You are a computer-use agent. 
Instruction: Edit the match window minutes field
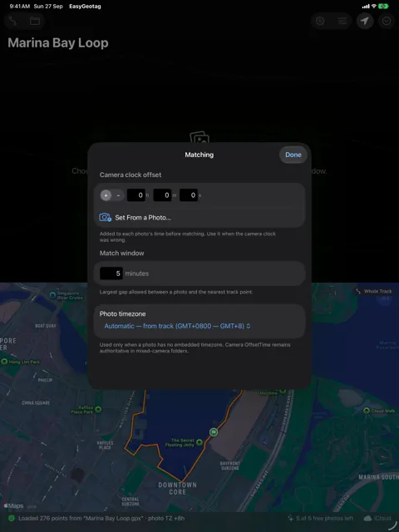(x=111, y=273)
